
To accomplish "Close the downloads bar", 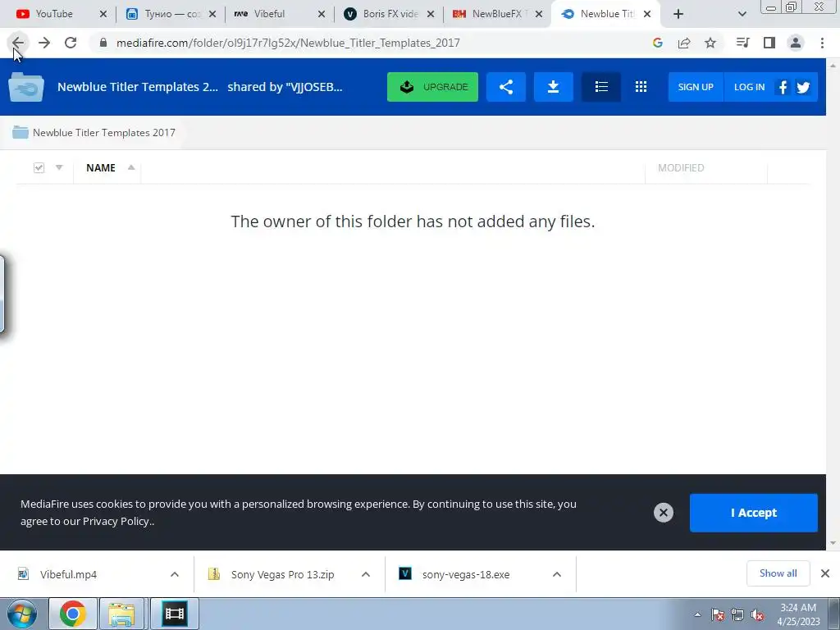I will pyautogui.click(x=825, y=573).
